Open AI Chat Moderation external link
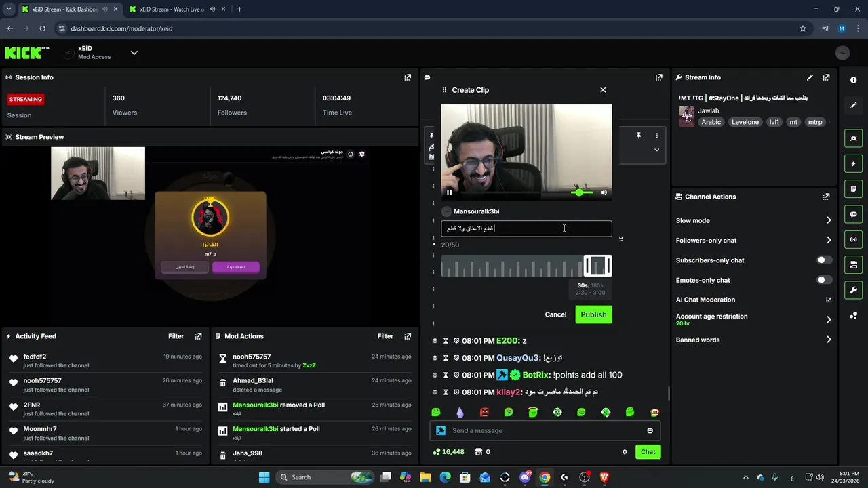 point(829,300)
